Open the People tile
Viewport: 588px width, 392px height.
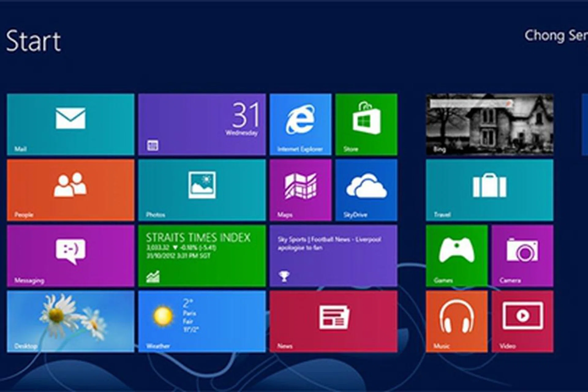tap(70, 190)
